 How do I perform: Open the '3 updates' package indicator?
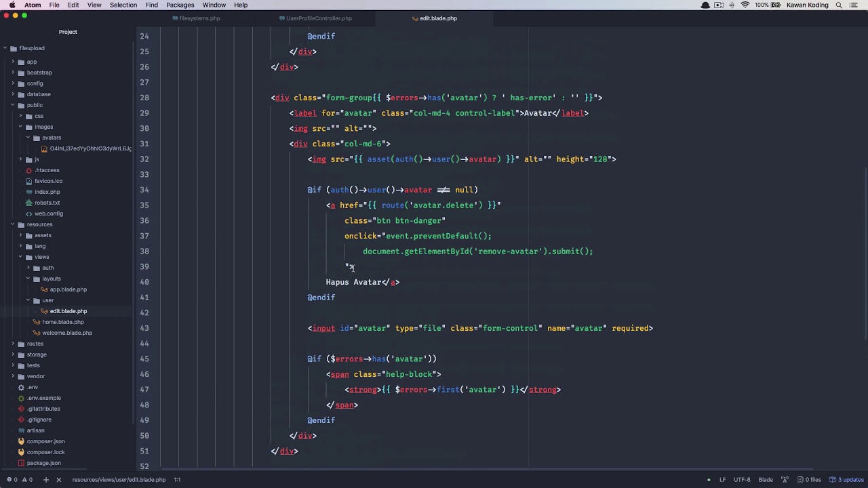pyautogui.click(x=847, y=480)
